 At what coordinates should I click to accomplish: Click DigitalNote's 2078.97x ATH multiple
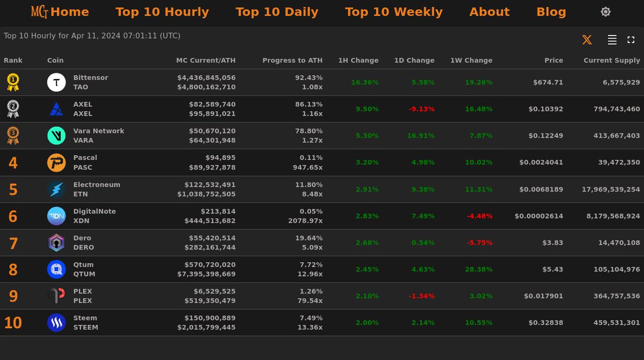[x=305, y=221]
